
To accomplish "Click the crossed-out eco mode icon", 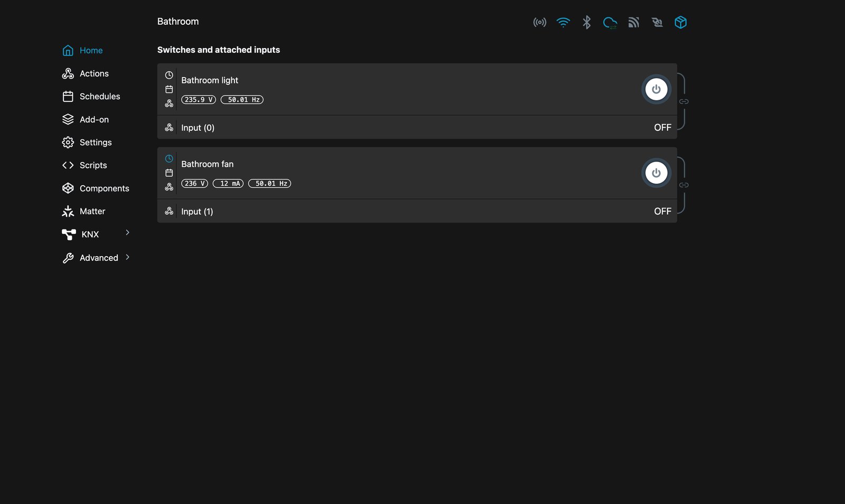I will click(657, 22).
